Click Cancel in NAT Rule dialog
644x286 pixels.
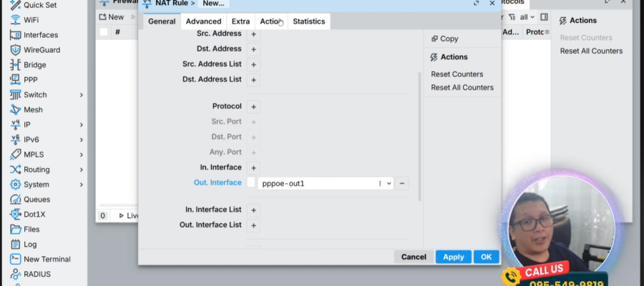(414, 257)
